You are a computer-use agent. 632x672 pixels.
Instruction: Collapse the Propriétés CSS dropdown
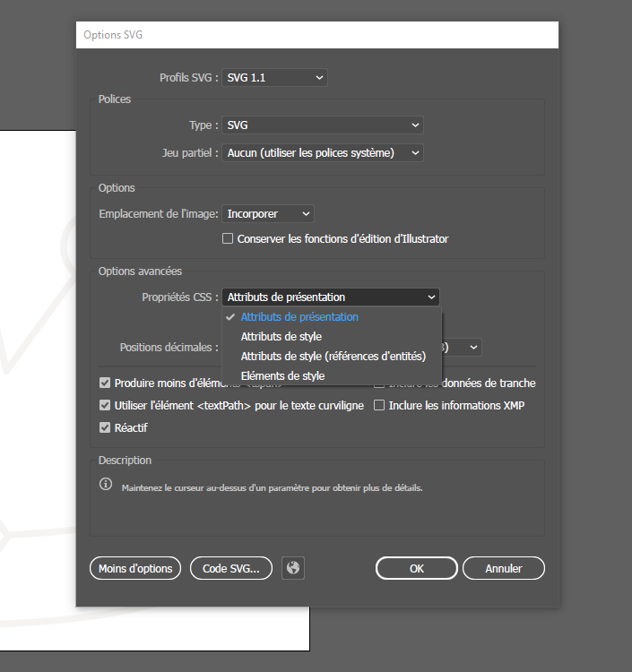pyautogui.click(x=331, y=297)
